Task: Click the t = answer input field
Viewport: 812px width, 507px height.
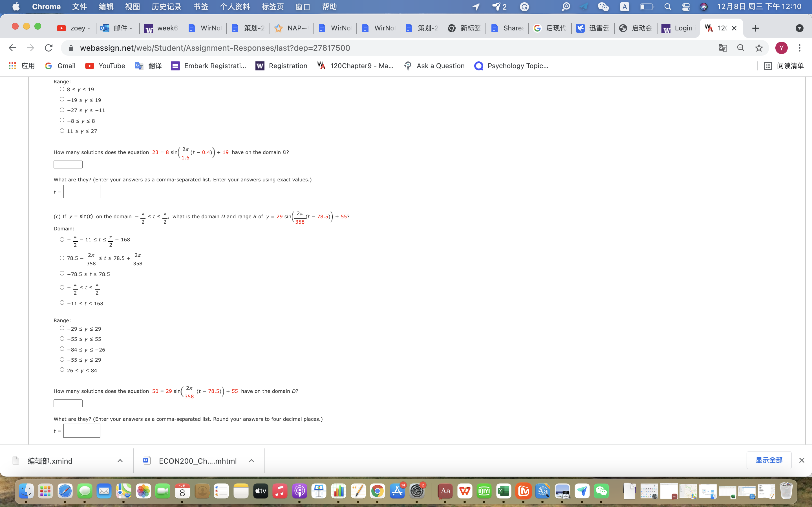Action: [81, 192]
